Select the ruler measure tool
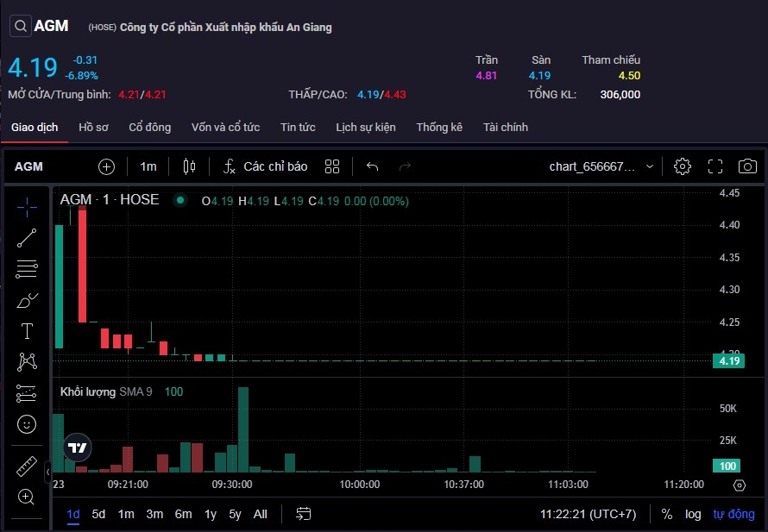Viewport: 768px width, 532px height. point(27,466)
